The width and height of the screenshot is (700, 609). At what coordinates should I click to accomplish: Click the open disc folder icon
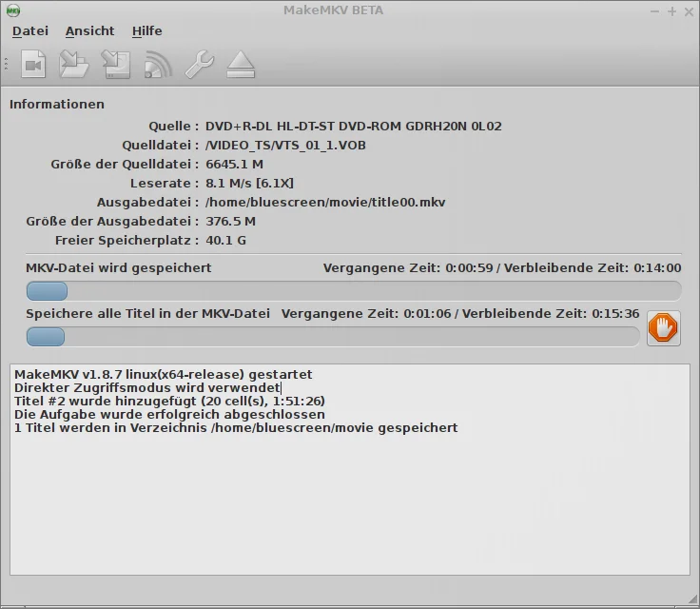pos(74,65)
